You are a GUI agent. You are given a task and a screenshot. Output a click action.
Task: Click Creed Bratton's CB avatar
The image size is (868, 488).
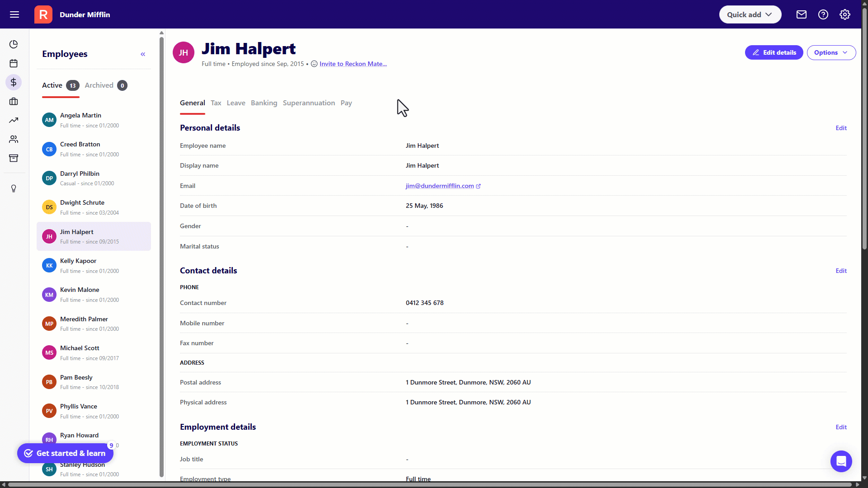tap(49, 149)
